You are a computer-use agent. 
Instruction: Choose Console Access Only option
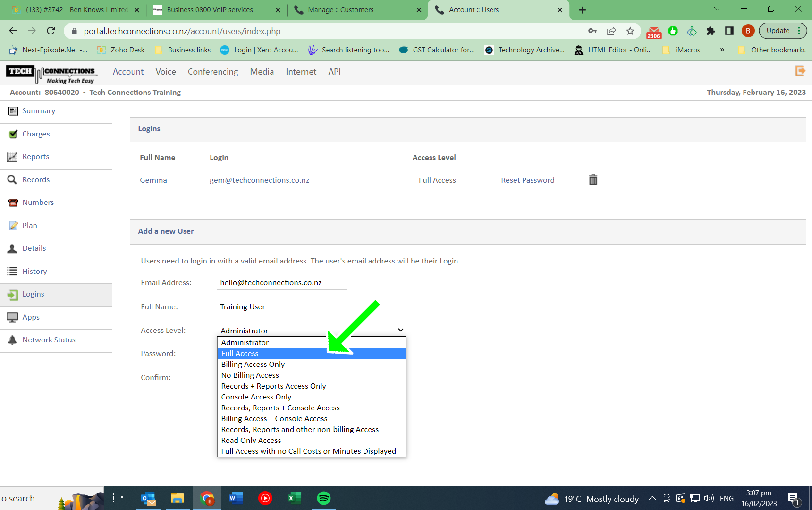tap(312, 397)
